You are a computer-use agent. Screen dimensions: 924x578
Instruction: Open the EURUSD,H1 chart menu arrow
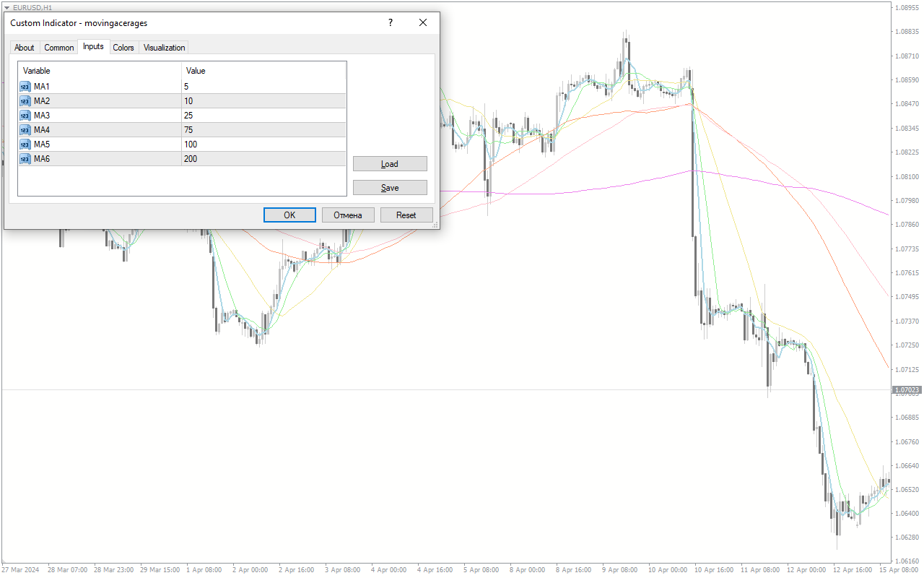point(6,7)
